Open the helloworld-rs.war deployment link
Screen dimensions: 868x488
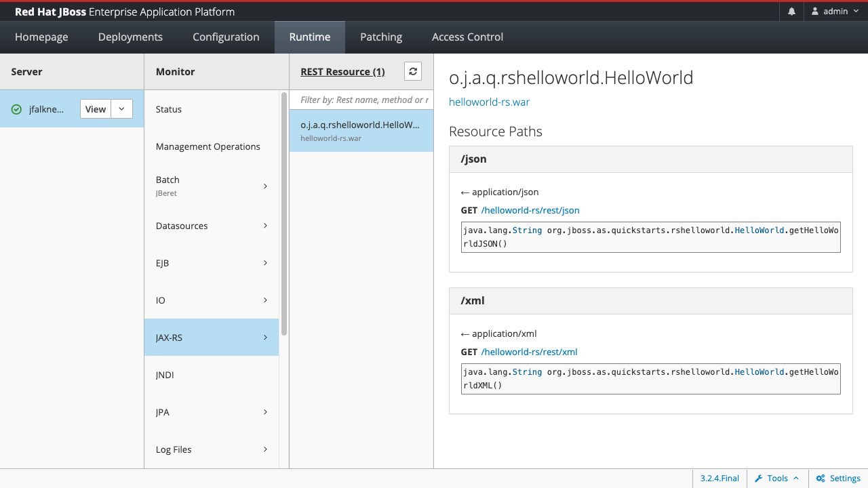tap(489, 102)
